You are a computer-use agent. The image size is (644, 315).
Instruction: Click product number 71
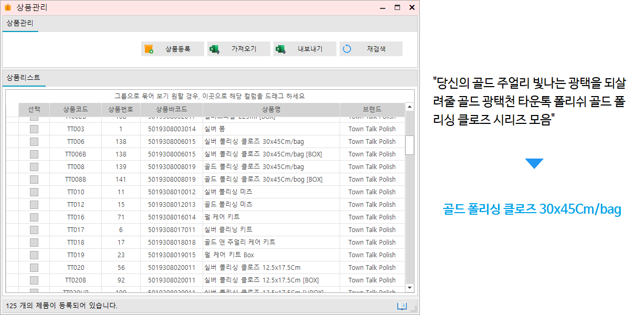tap(121, 217)
